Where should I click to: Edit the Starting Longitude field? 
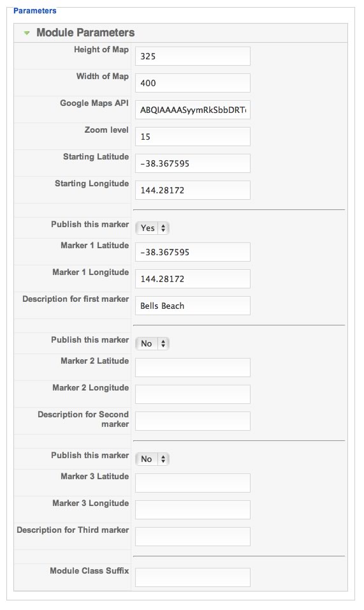(193, 191)
